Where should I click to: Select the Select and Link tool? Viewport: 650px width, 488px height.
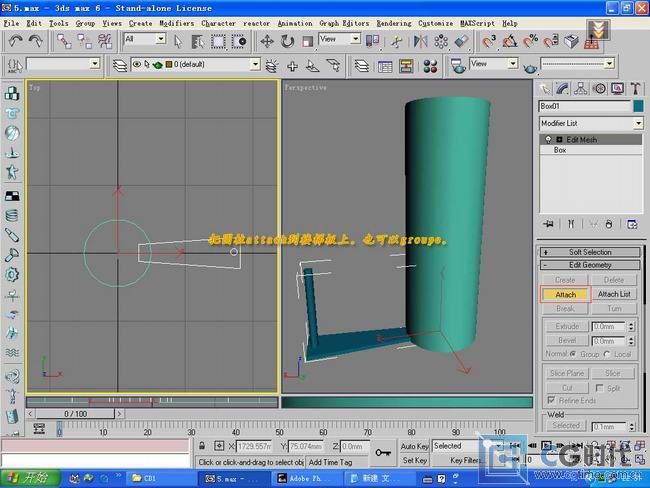[64, 41]
